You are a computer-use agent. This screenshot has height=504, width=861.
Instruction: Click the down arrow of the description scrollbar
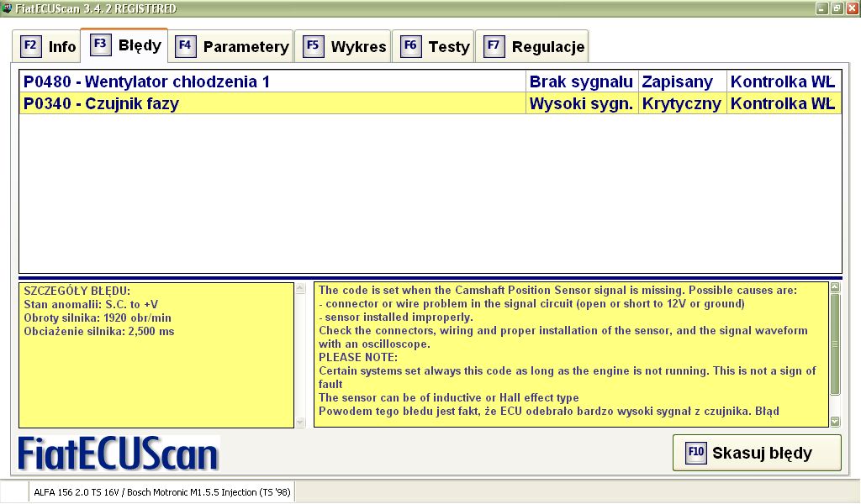(835, 421)
